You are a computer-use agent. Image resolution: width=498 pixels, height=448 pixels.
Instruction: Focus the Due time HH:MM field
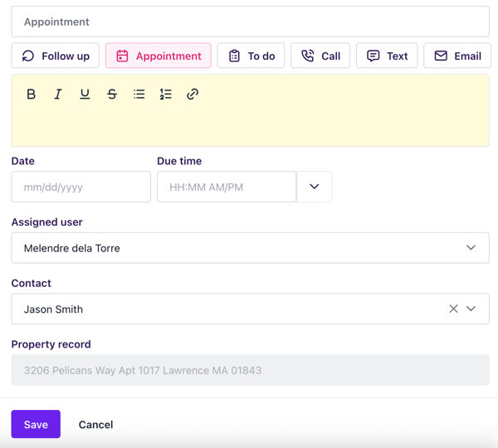tap(227, 187)
